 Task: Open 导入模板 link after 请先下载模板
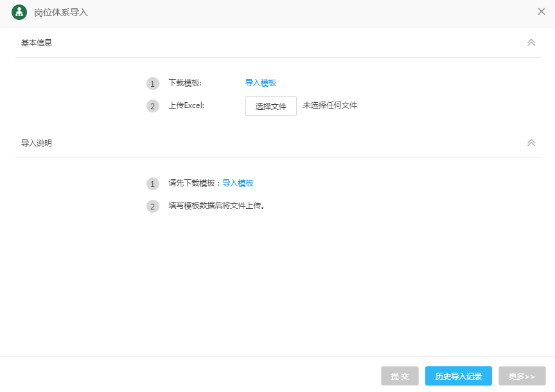(x=238, y=183)
